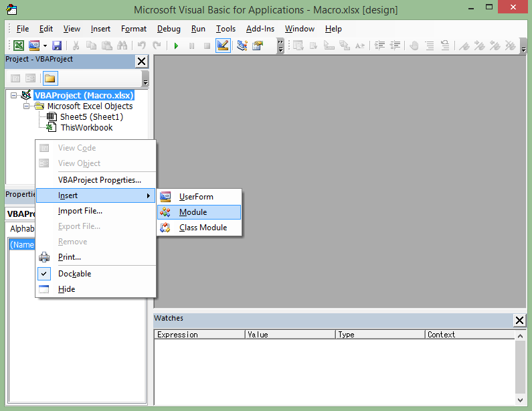Click the View Microsoft Excel toolbar icon
532x411 pixels.
tap(19, 46)
